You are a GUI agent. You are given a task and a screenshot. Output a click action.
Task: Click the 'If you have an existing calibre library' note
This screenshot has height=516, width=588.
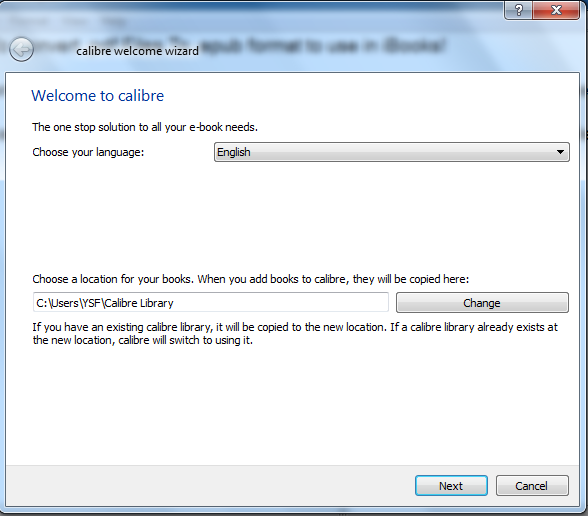click(x=295, y=334)
